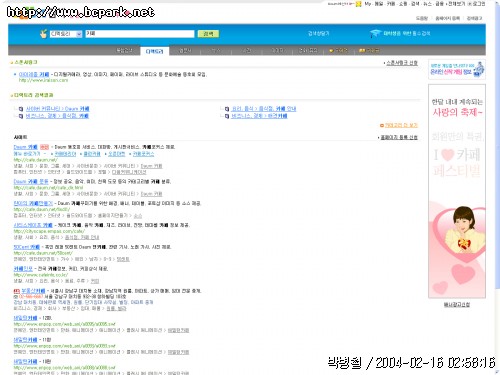Click the rightmost link in the help row
Image resolution: width=500 pixels, height=375 pixels.
point(474,18)
